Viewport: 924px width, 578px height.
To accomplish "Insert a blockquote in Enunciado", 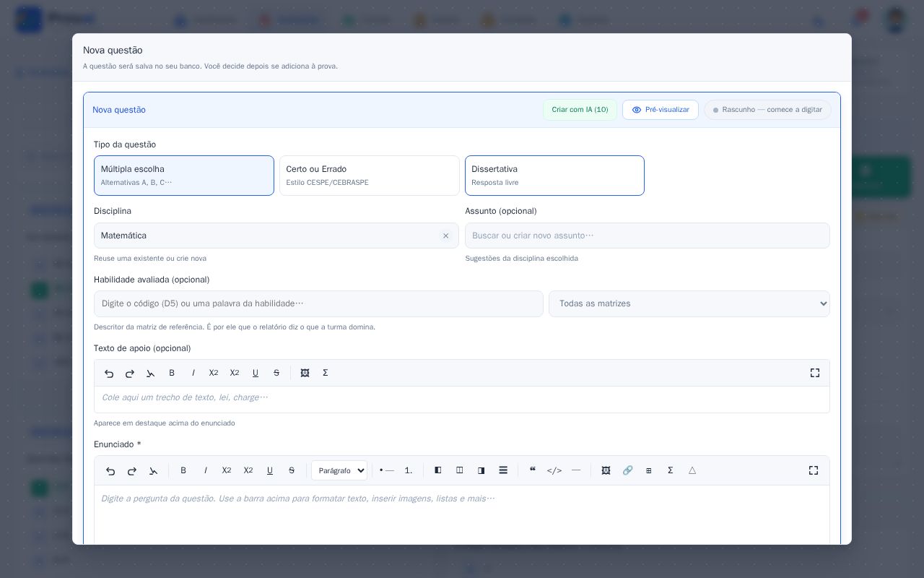I will (533, 470).
